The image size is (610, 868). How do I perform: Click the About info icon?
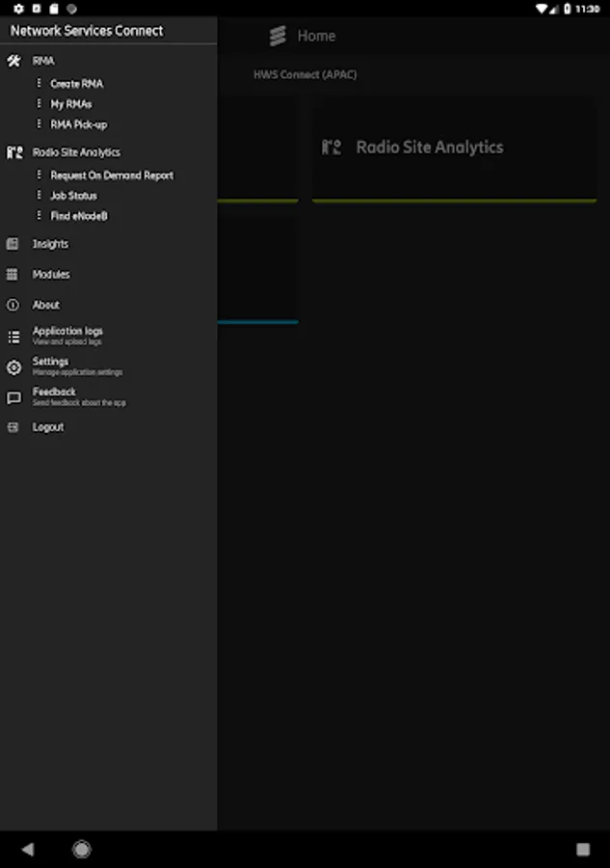pos(13,305)
